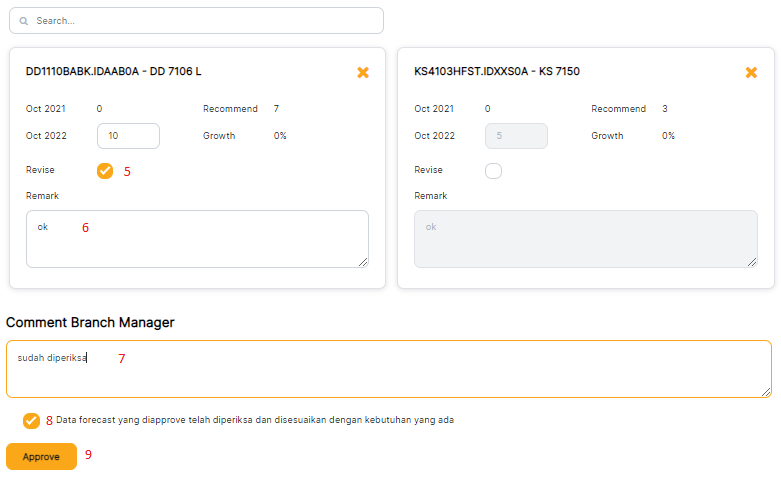The width and height of the screenshot is (781, 477).
Task: Focus the Comment Branch Manager textarea
Action: (388, 369)
